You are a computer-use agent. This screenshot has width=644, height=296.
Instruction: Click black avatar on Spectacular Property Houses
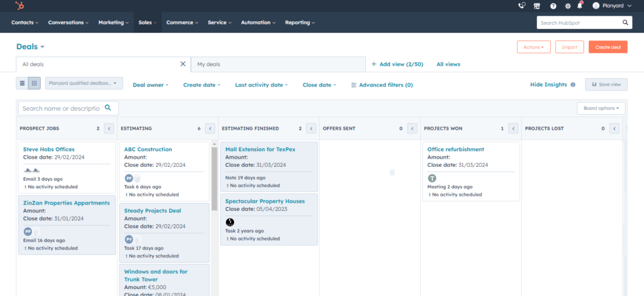(x=230, y=222)
